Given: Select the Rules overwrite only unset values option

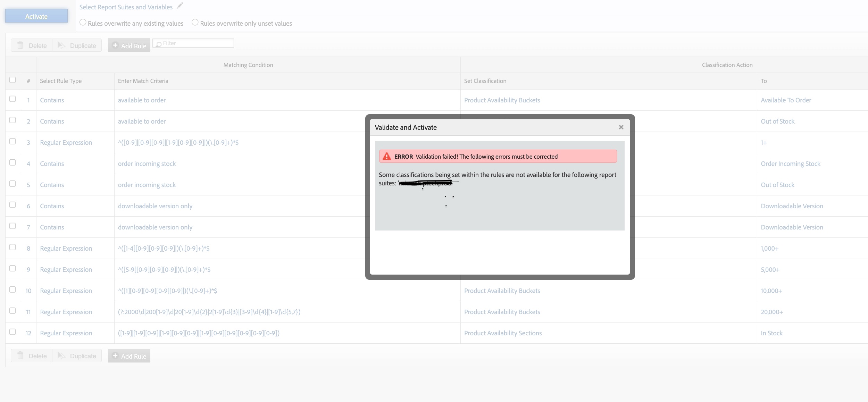Looking at the screenshot, I should point(195,22).
